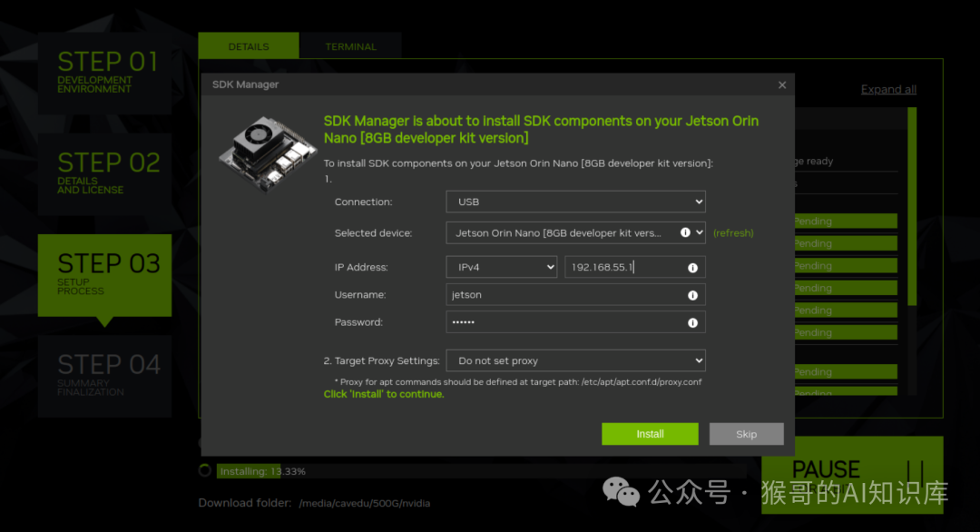980x532 pixels.
Task: Click the info icon in IP address field
Action: pyautogui.click(x=692, y=268)
